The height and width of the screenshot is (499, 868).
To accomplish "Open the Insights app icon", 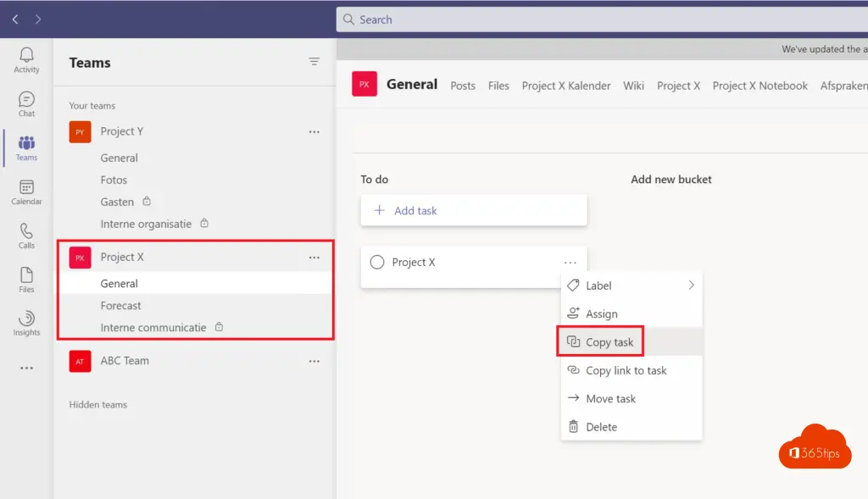I will [x=26, y=324].
